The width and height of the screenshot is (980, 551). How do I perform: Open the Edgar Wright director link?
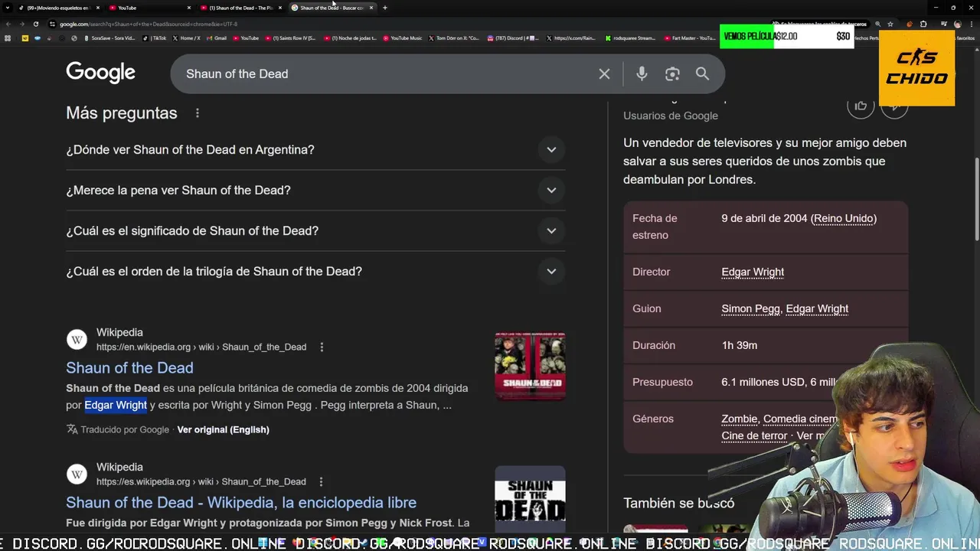click(753, 272)
